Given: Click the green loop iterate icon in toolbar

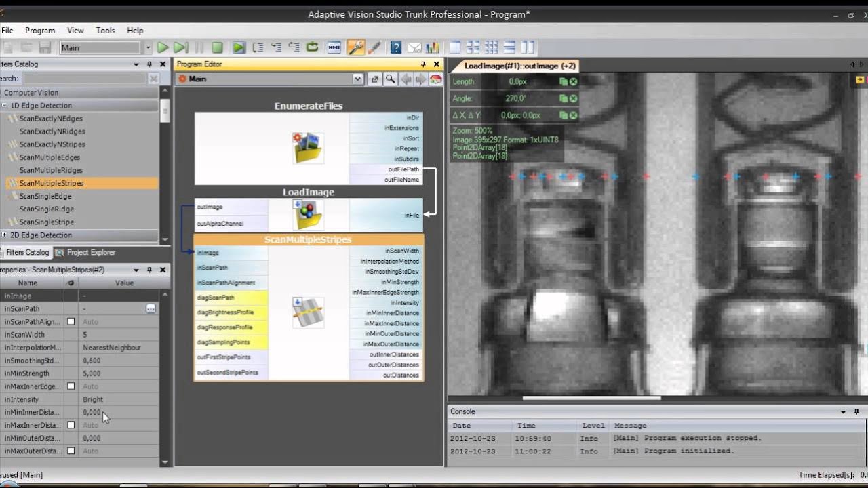Looking at the screenshot, I should [x=312, y=47].
